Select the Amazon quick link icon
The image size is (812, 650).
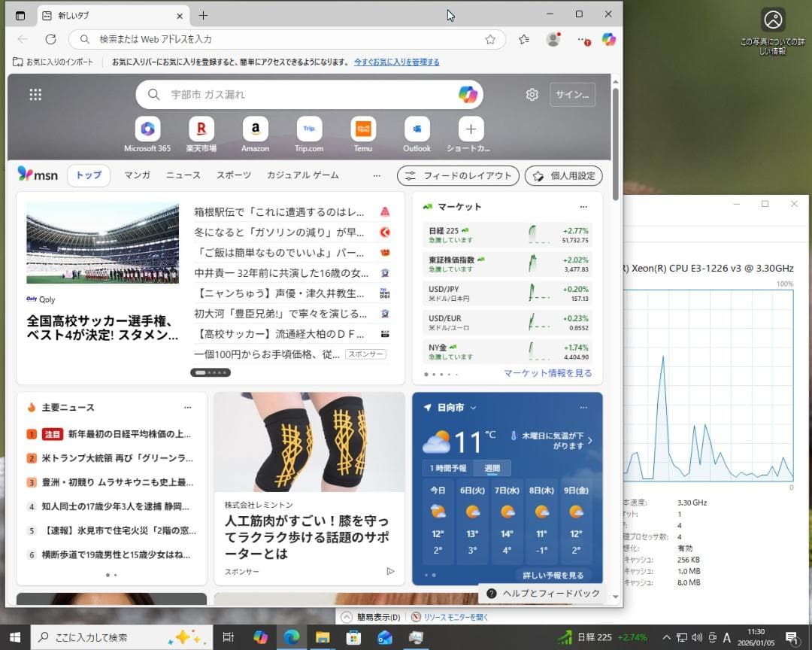[255, 129]
